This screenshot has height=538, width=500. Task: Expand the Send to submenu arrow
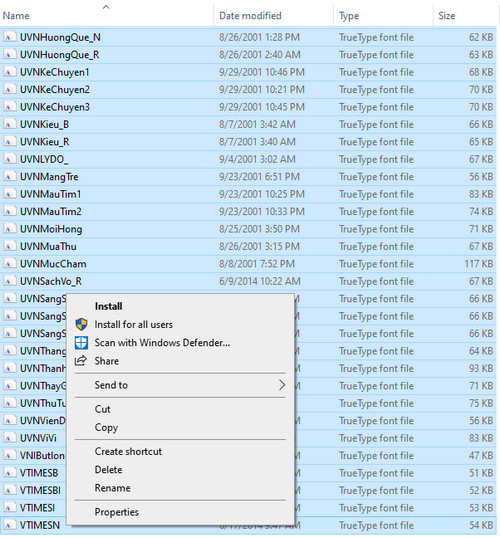point(282,385)
